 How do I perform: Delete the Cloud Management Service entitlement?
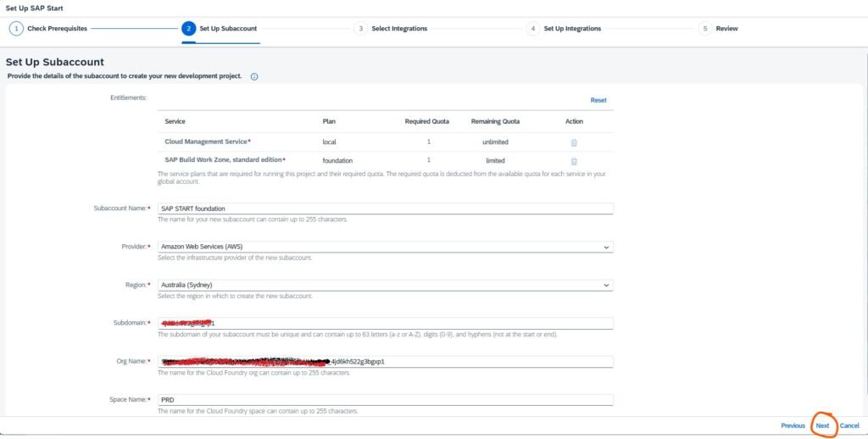click(574, 142)
